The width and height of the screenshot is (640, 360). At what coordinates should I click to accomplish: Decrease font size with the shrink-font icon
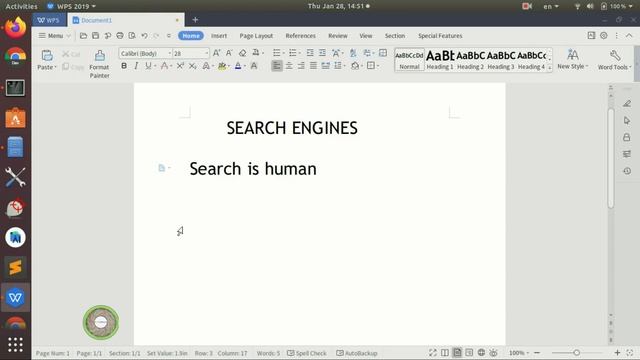point(229,53)
